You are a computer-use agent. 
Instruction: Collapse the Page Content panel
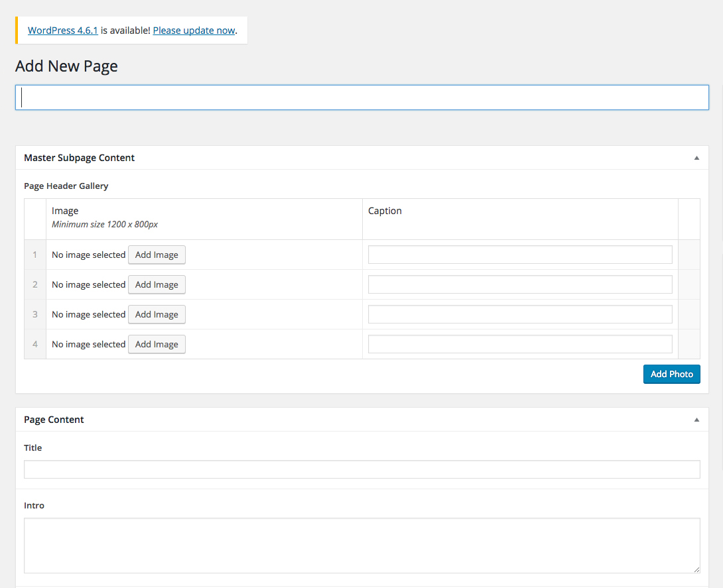pos(696,420)
